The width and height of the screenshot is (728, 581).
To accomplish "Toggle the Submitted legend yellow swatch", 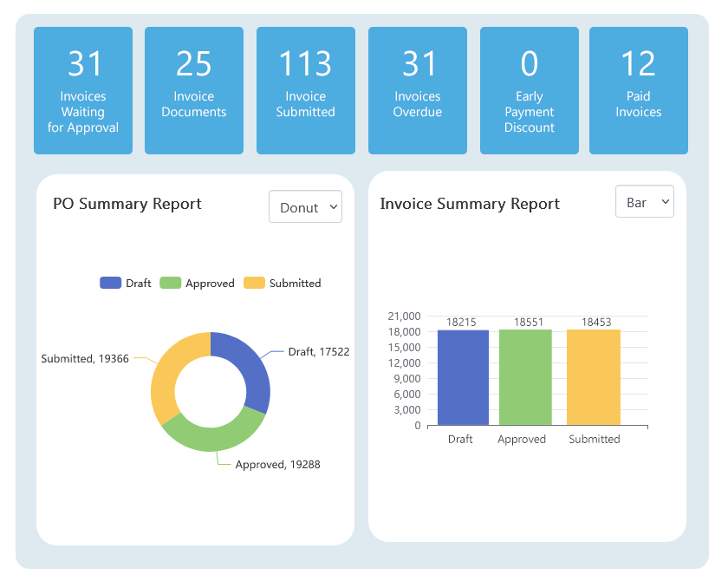I will click(x=254, y=283).
